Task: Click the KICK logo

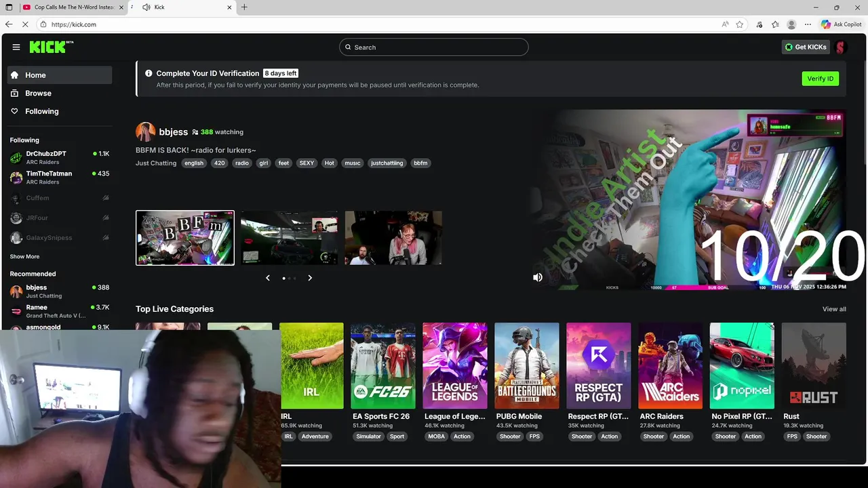Action: pyautogui.click(x=51, y=47)
